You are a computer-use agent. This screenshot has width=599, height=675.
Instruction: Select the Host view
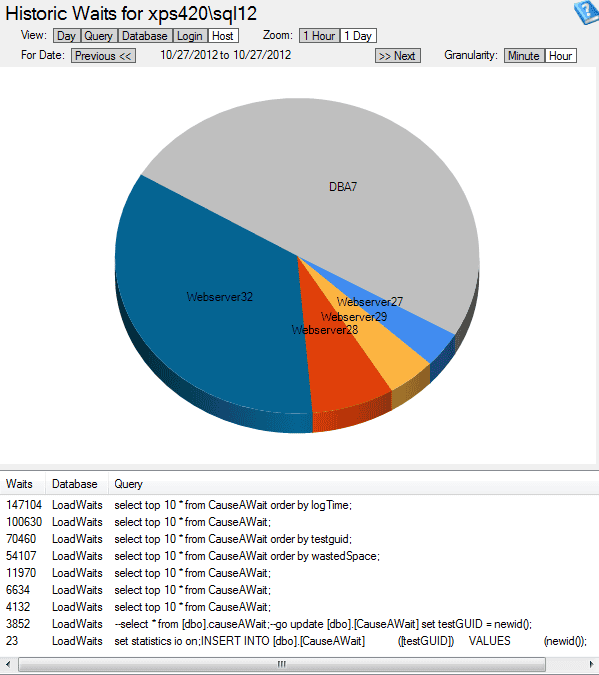click(223, 36)
